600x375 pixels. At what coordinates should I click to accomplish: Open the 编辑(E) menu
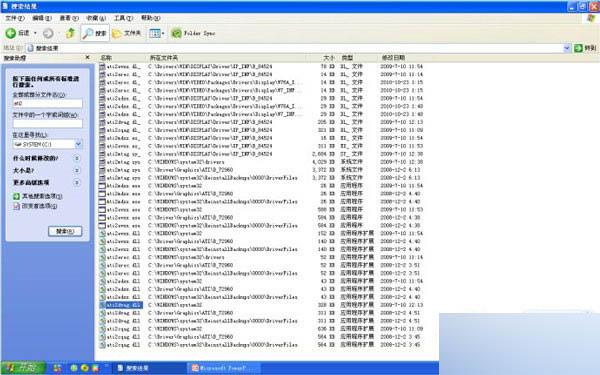pyautogui.click(x=42, y=18)
